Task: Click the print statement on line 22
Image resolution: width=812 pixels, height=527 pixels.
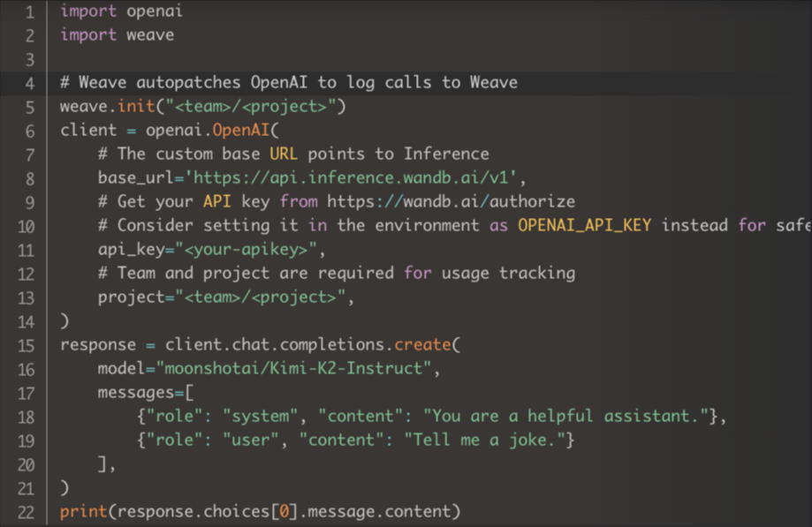Action: [80, 511]
